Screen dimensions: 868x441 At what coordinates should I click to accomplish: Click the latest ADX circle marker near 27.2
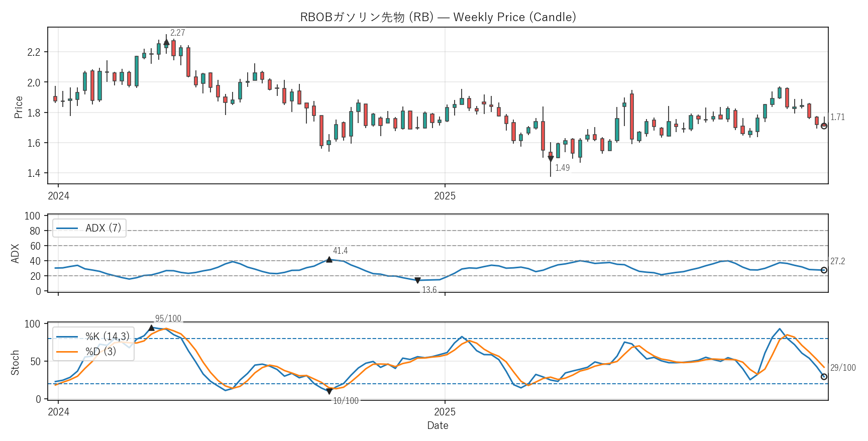[x=824, y=270]
